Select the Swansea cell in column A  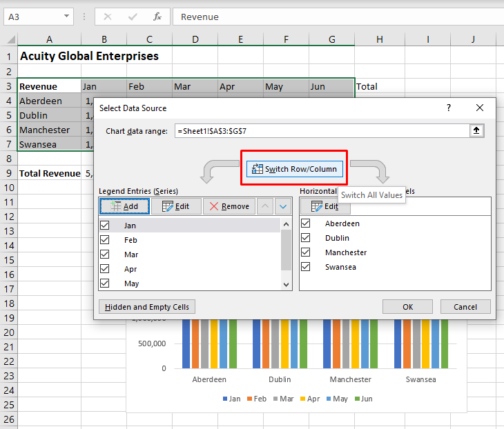tap(49, 145)
